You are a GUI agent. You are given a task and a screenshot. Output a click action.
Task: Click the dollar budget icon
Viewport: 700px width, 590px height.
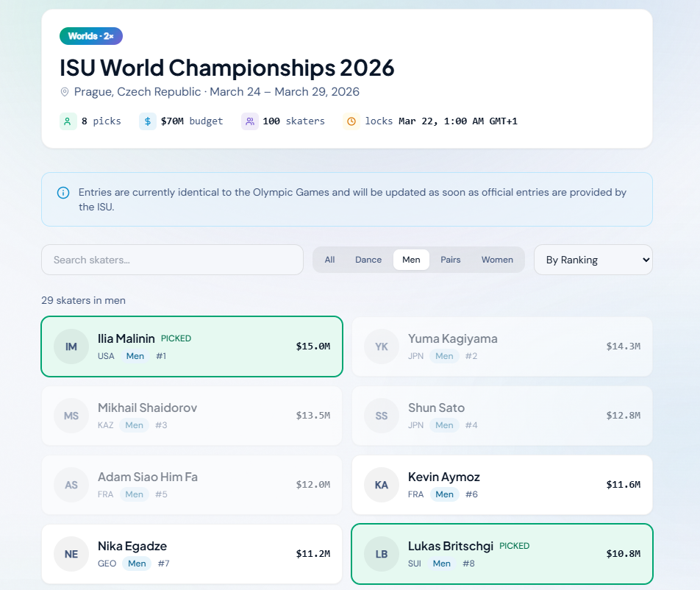(x=147, y=121)
